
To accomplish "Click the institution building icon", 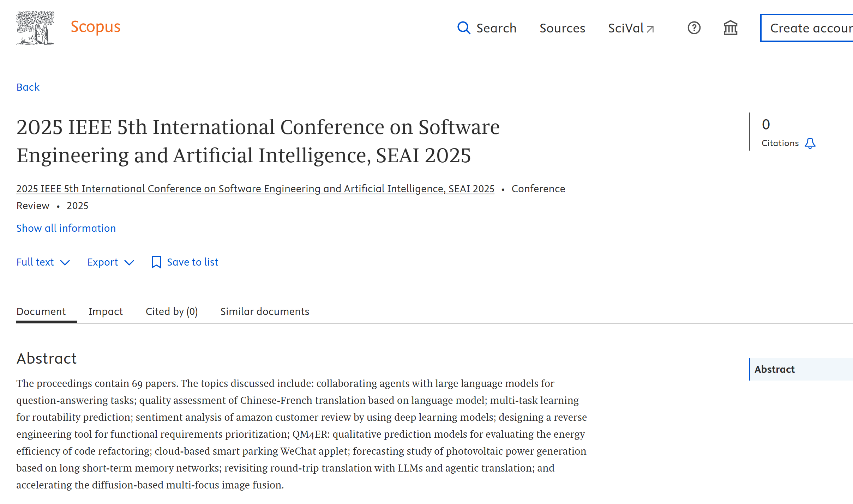I will coord(730,28).
